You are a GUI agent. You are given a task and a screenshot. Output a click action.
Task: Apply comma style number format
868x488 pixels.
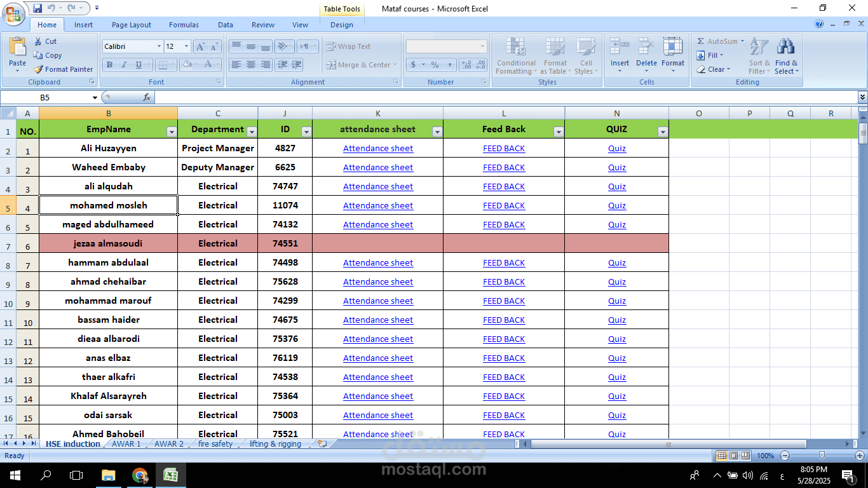450,65
